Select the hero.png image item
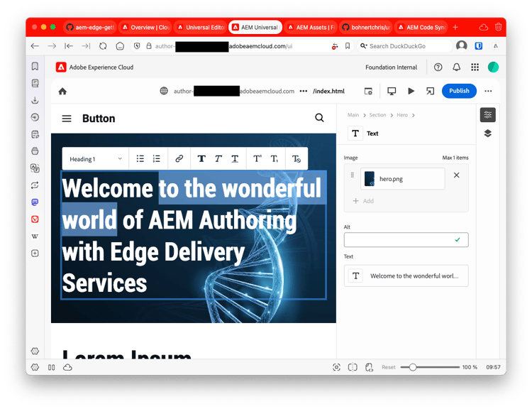The width and height of the screenshot is (532, 409). 403,179
